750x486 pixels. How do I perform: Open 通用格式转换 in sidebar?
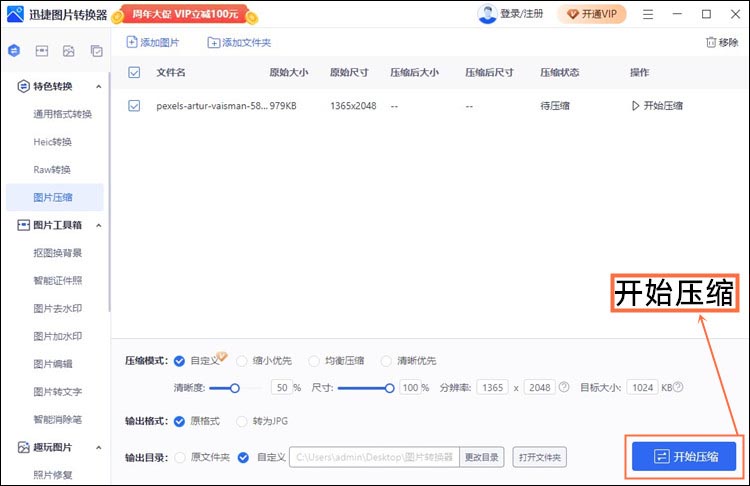coord(62,114)
